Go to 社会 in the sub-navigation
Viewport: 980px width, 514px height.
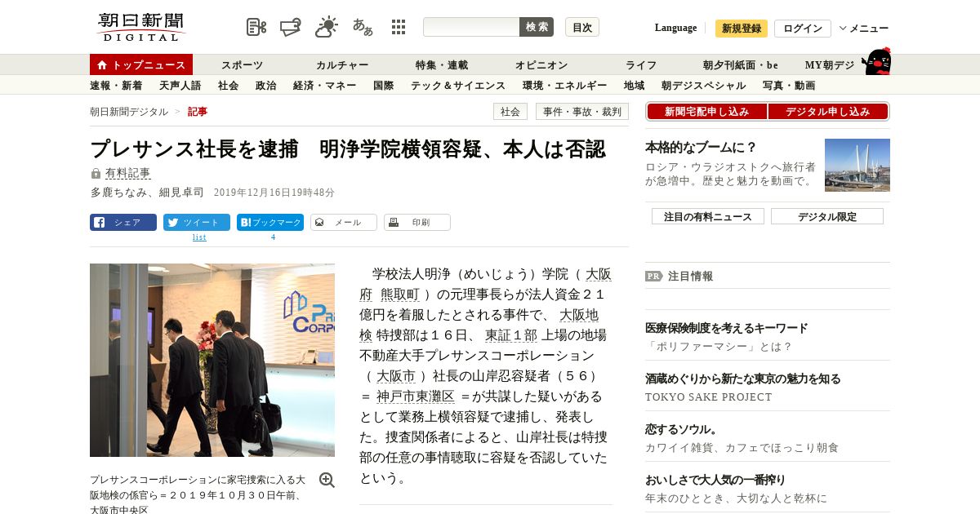pyautogui.click(x=228, y=85)
